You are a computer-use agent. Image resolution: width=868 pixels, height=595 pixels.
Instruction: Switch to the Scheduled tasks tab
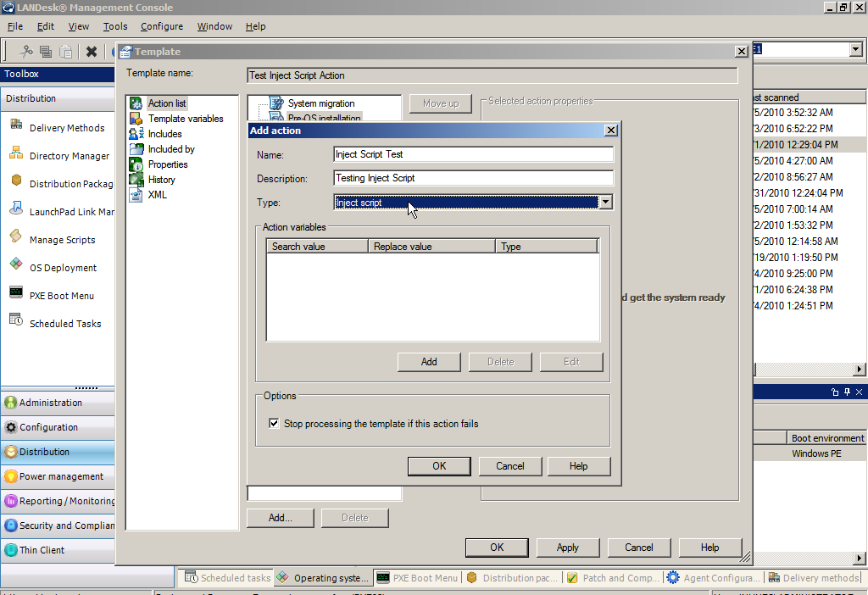[x=227, y=578]
